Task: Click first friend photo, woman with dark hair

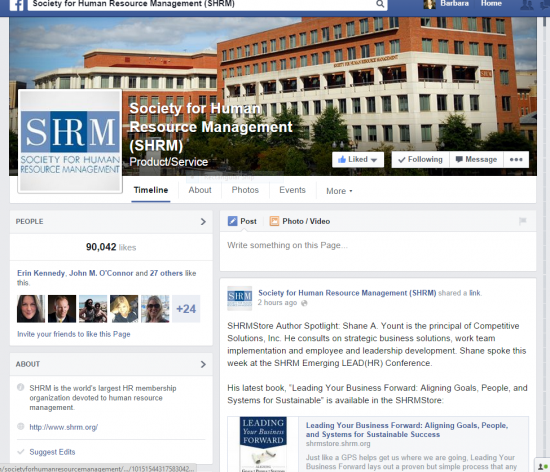Action: pos(31,309)
